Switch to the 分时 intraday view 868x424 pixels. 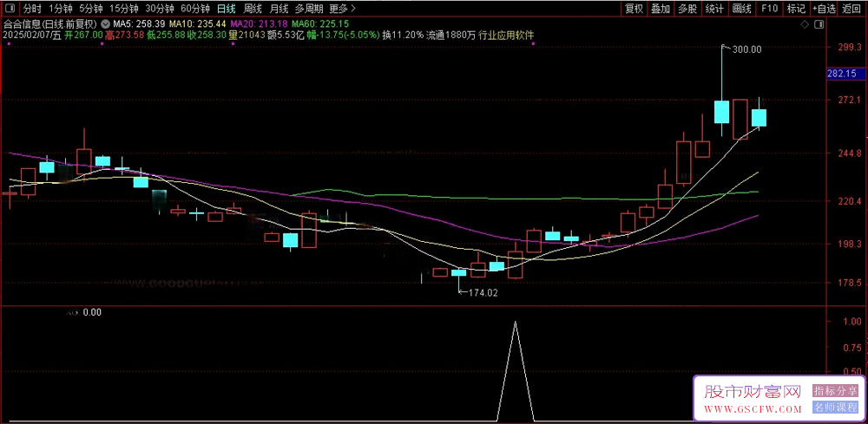pos(32,8)
